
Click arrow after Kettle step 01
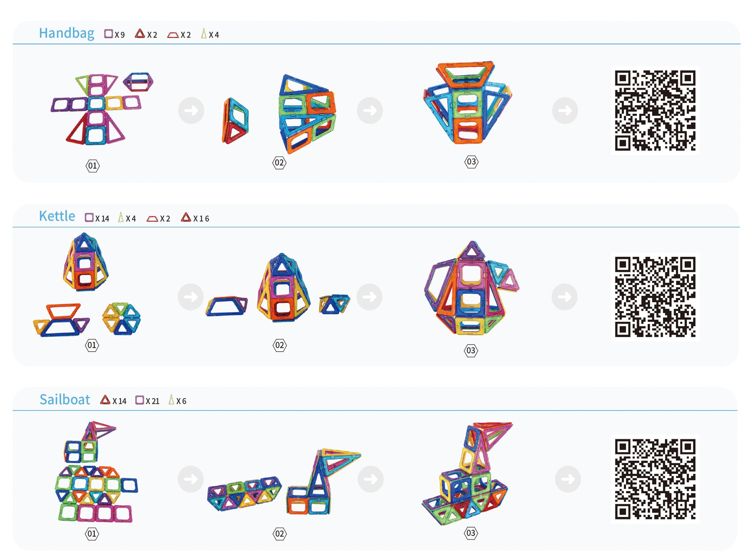coord(191,297)
